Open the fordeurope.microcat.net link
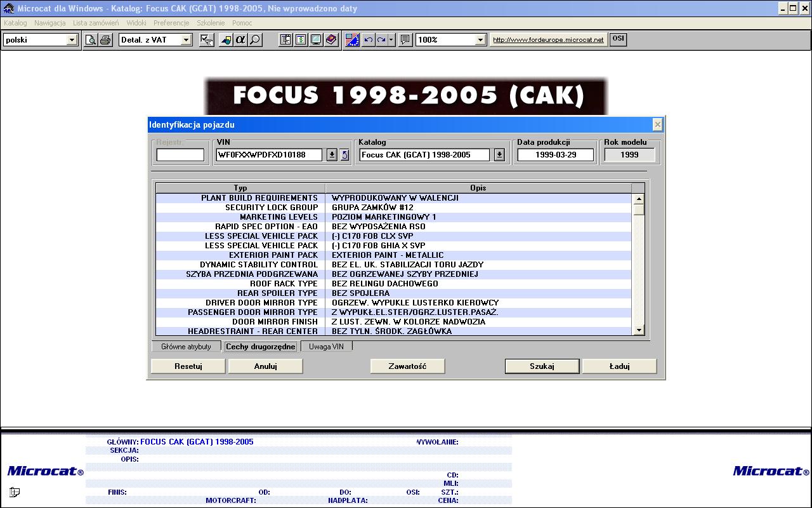Screen dimensions: 812x508 point(548,39)
